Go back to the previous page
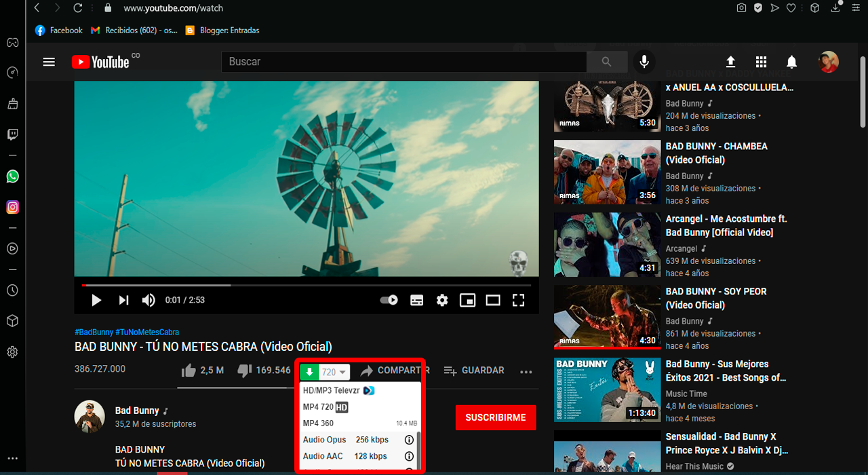 pyautogui.click(x=37, y=8)
